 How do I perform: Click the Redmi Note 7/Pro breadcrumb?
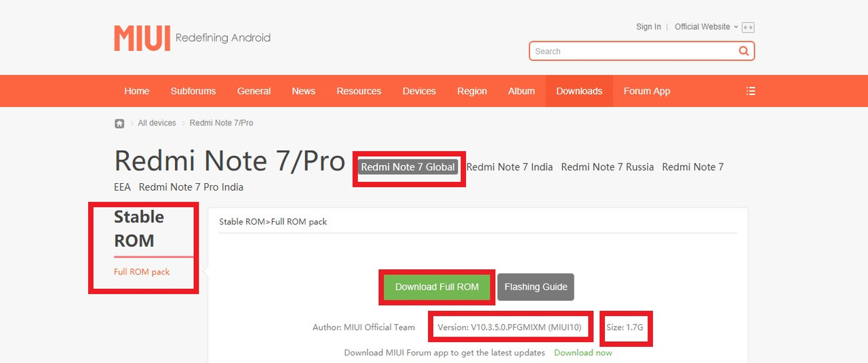tap(221, 123)
